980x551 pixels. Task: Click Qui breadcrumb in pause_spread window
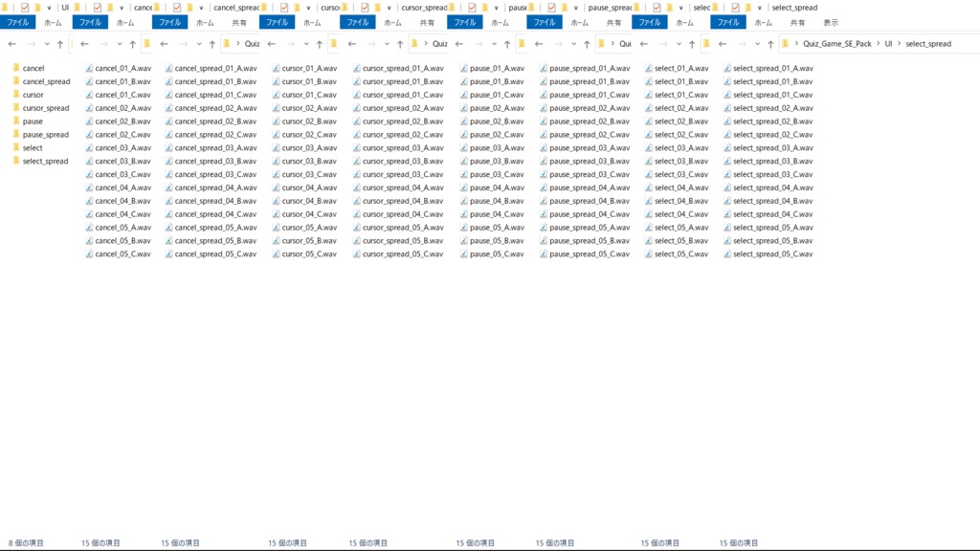[x=625, y=44]
